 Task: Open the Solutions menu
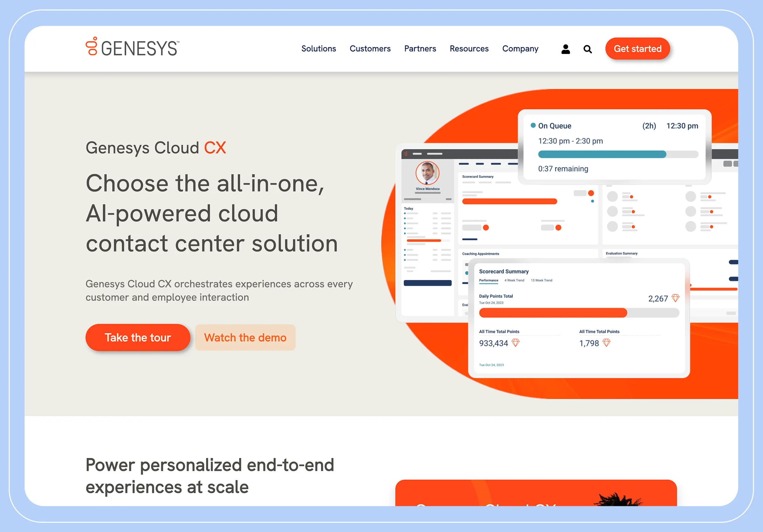pyautogui.click(x=318, y=49)
